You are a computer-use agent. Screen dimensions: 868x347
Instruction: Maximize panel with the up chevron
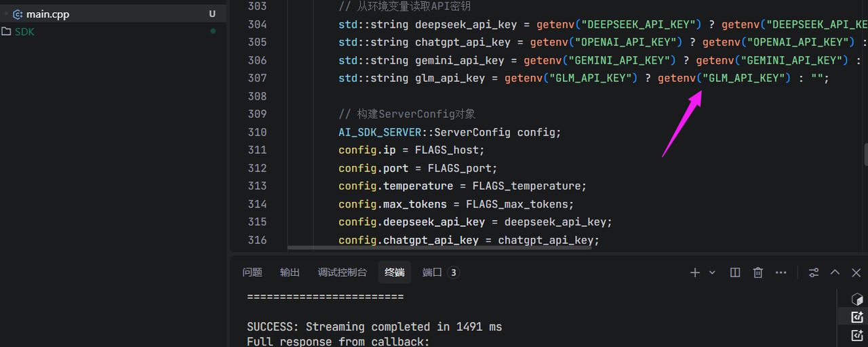(x=835, y=272)
